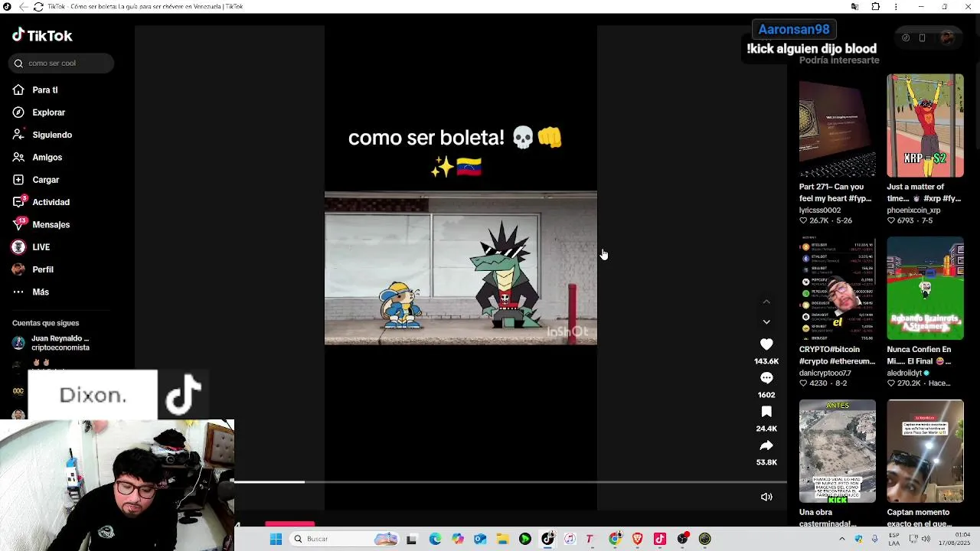Click the Cargar plus icon
Viewport: 980px width, 551px height.
click(x=18, y=180)
